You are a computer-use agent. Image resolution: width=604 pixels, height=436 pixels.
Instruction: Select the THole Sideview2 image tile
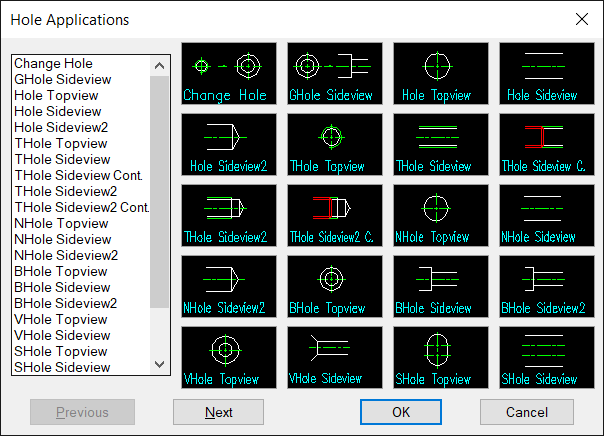click(x=229, y=215)
